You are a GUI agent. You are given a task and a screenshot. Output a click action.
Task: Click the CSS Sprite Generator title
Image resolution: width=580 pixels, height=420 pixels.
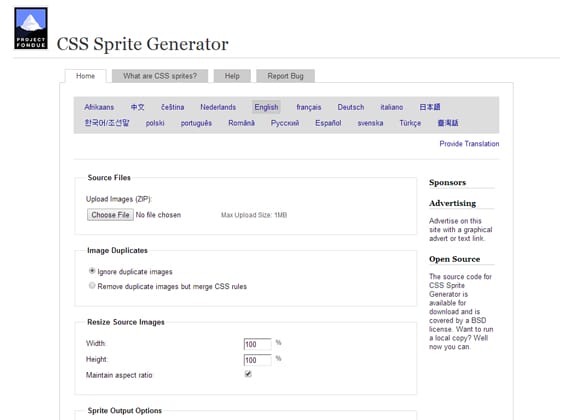142,44
